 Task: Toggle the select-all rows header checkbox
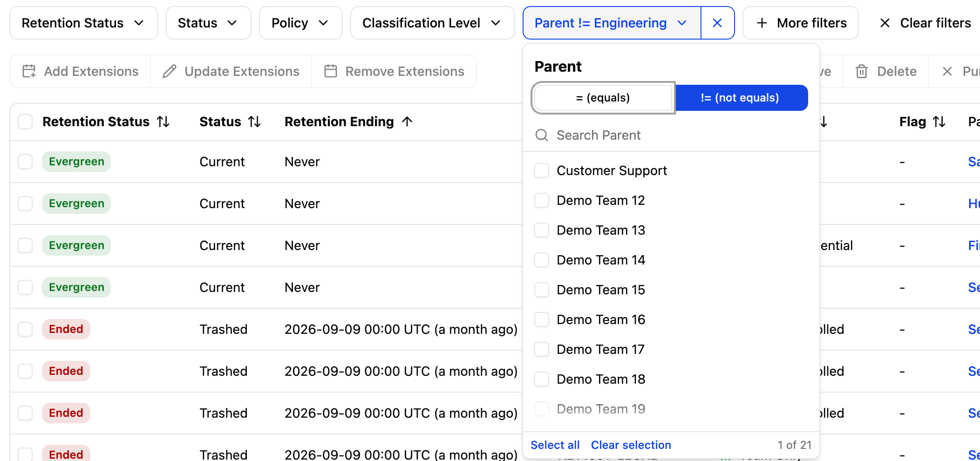(x=25, y=122)
